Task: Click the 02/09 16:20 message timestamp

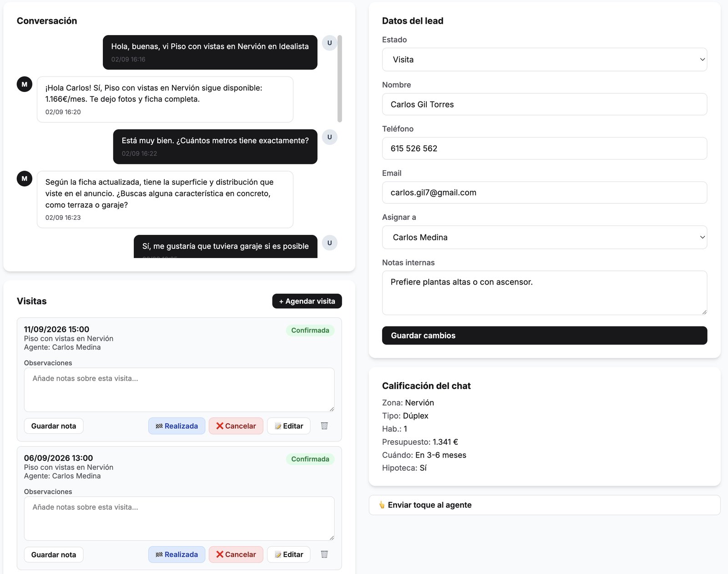Action: [x=63, y=112]
